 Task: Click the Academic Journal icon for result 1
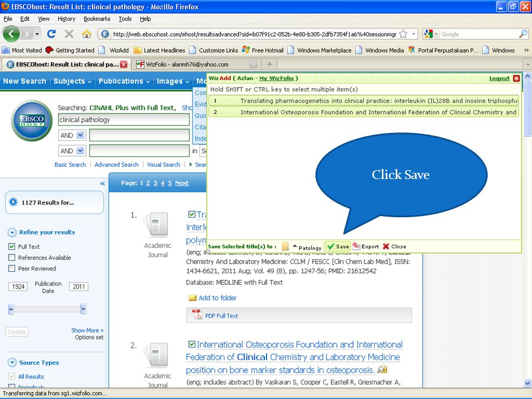pos(156,224)
